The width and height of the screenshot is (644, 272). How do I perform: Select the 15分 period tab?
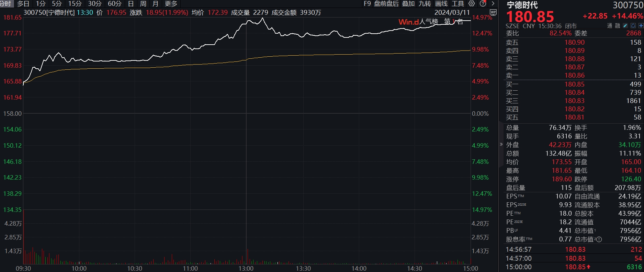(x=75, y=4)
